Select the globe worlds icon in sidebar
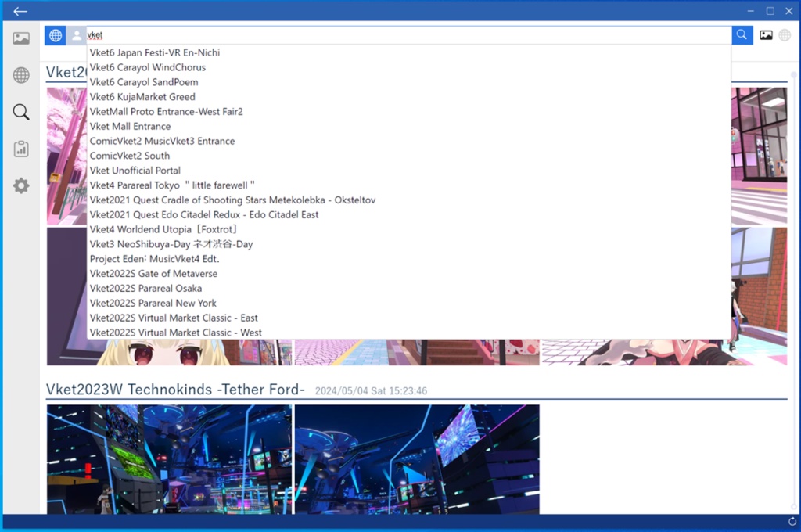 20,74
